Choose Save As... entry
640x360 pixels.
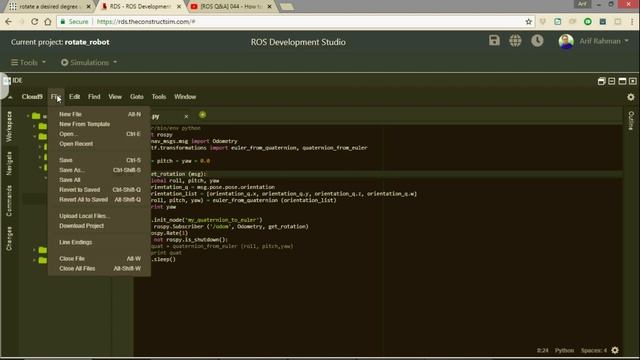coord(100,170)
